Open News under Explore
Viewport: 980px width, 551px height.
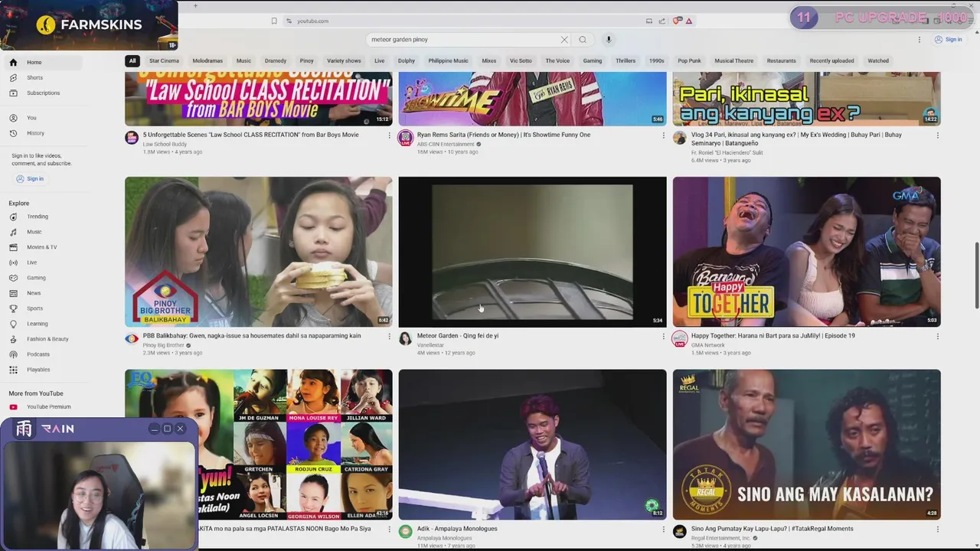pos(42,293)
